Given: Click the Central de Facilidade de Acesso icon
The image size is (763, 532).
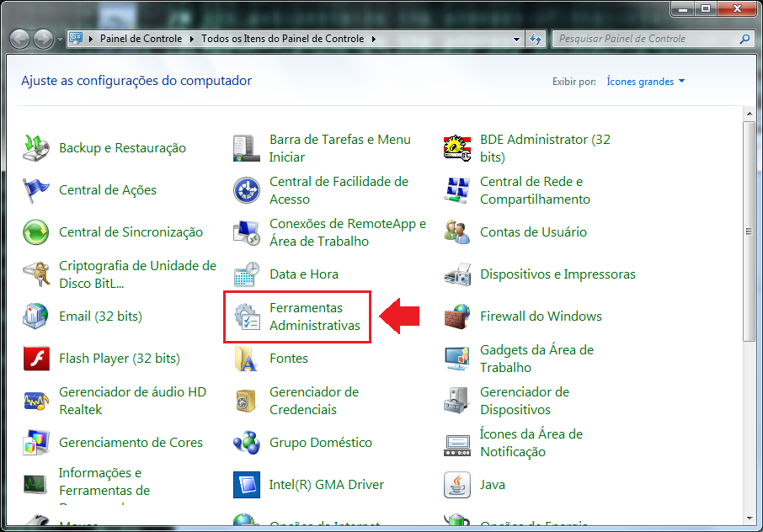Looking at the screenshot, I should [x=247, y=190].
